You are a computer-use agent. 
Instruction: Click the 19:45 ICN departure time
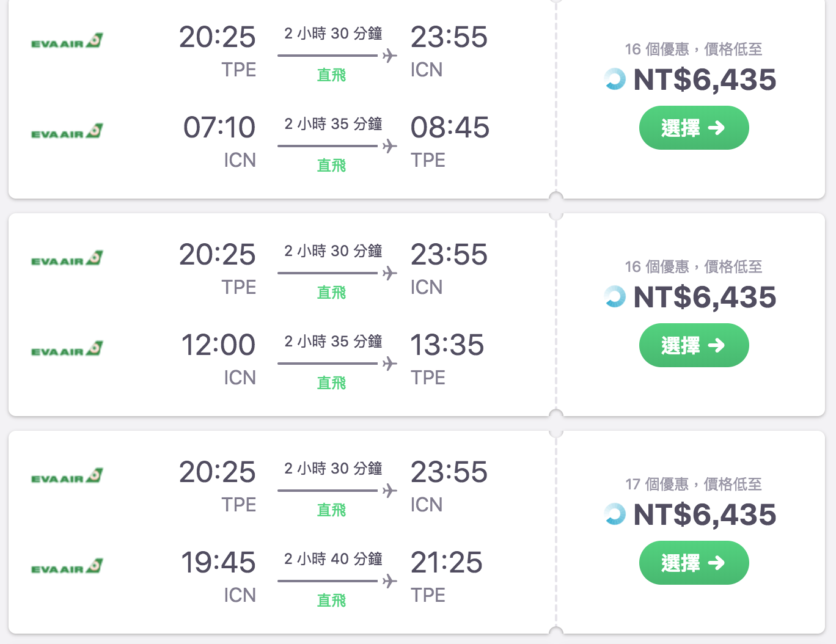click(218, 563)
